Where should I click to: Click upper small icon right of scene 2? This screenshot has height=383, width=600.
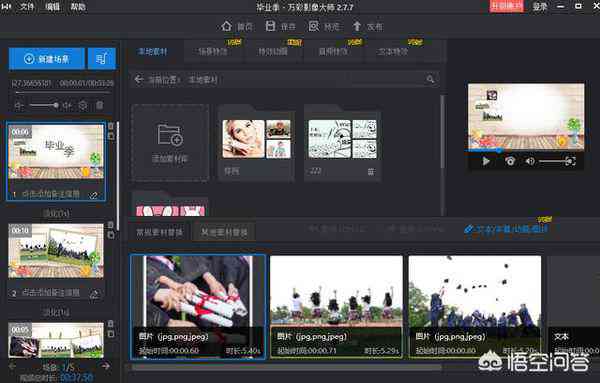click(x=111, y=225)
